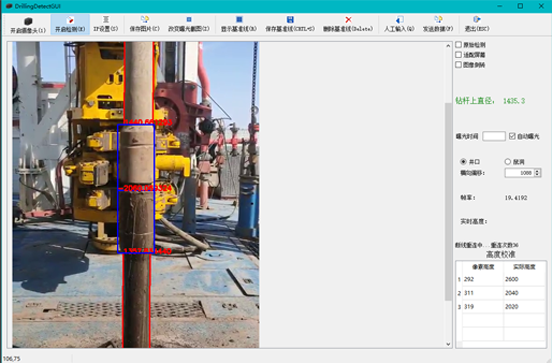552x363 pixels.
Task: Uncheck the 自动曝光 auto exposure checkbox
Action: [x=512, y=136]
